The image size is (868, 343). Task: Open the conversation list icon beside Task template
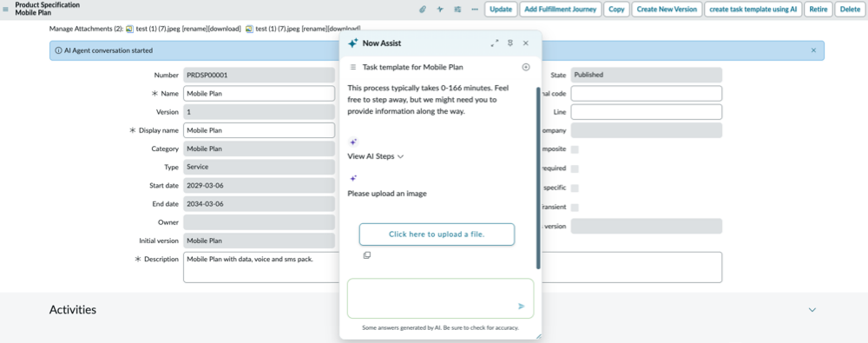(353, 67)
